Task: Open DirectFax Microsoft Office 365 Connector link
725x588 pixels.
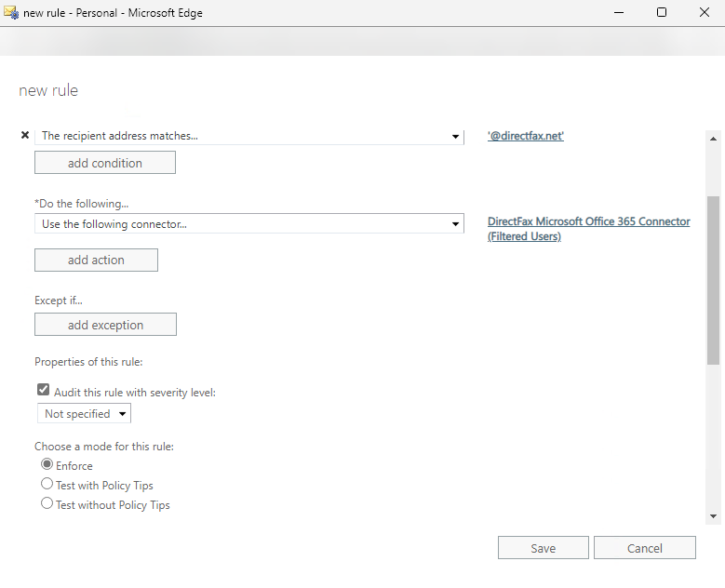Action: point(588,229)
